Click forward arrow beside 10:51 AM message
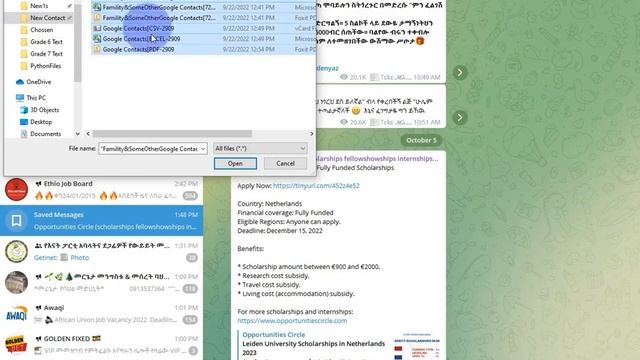 460,118
